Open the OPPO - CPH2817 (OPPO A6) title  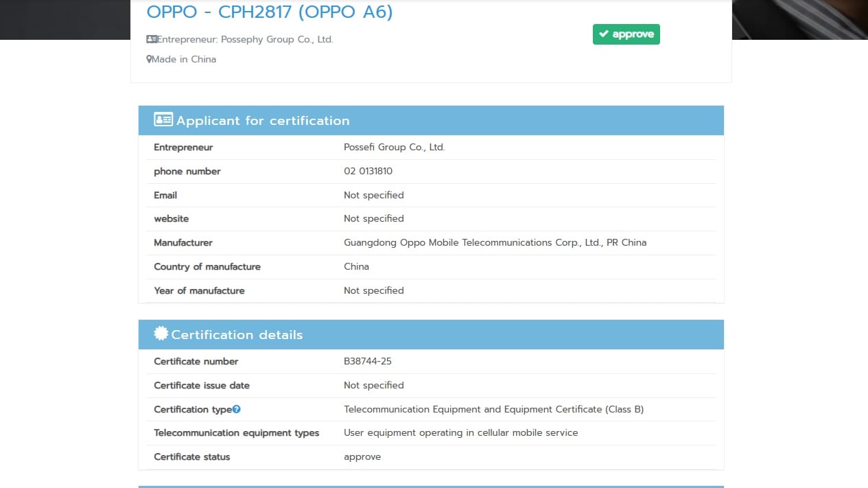pyautogui.click(x=270, y=12)
